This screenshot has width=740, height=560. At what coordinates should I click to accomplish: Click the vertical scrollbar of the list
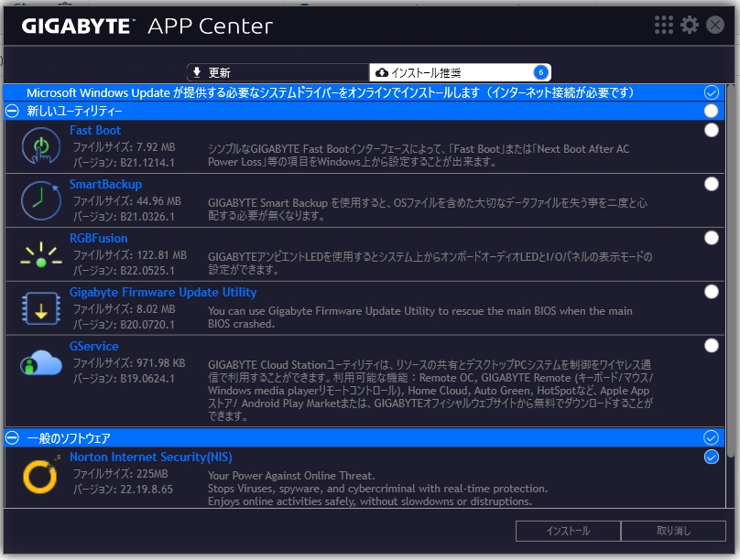point(731,271)
